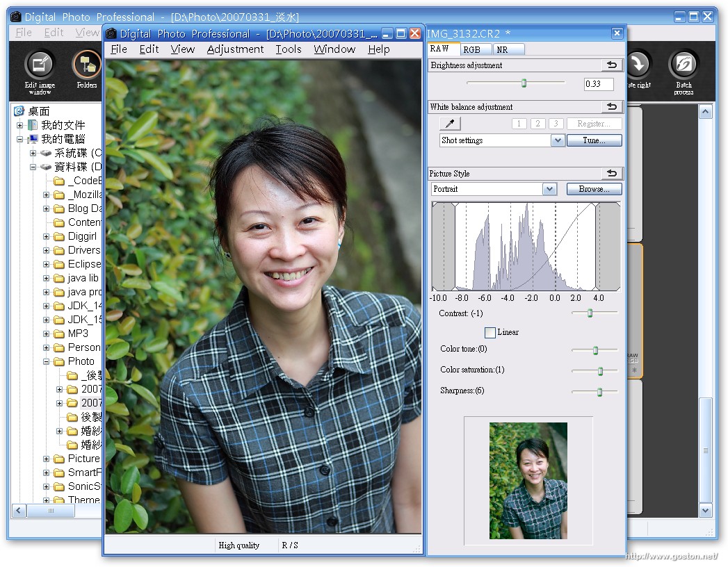Click the Browse... picture style button
The image size is (728, 567).
click(x=594, y=189)
